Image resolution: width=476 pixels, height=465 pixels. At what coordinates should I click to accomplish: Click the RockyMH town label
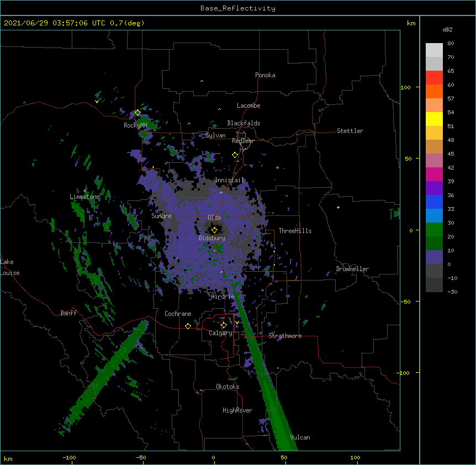tap(135, 125)
